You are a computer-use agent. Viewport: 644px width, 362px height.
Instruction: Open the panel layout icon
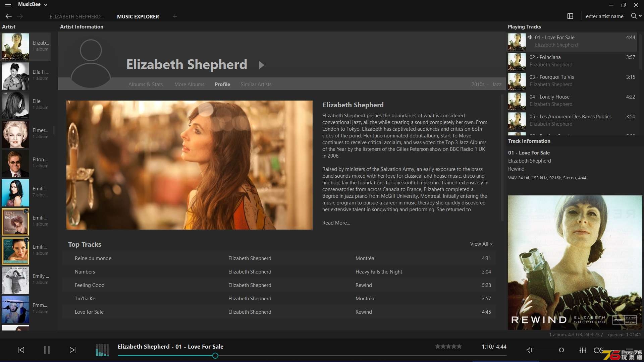click(x=570, y=16)
